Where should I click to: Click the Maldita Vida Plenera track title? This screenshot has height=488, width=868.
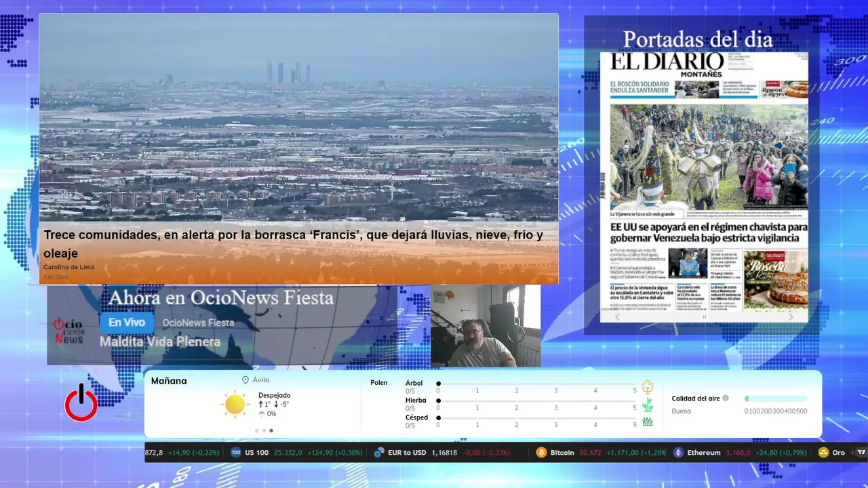click(160, 342)
